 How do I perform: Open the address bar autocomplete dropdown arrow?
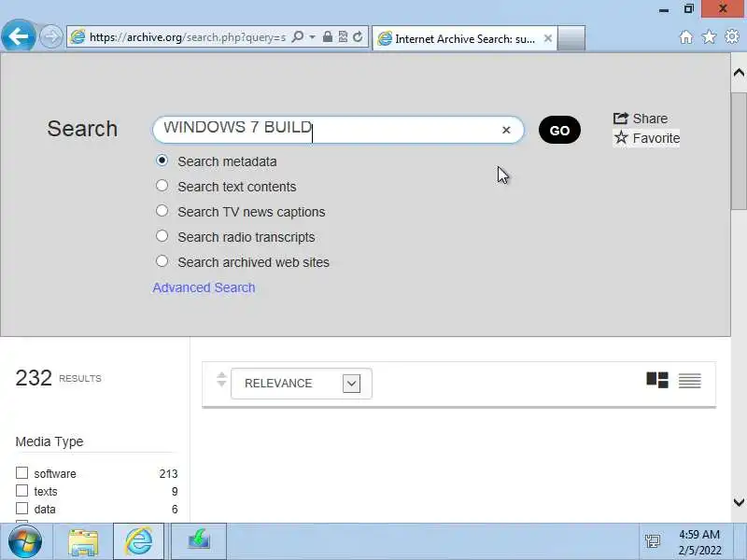tap(312, 36)
